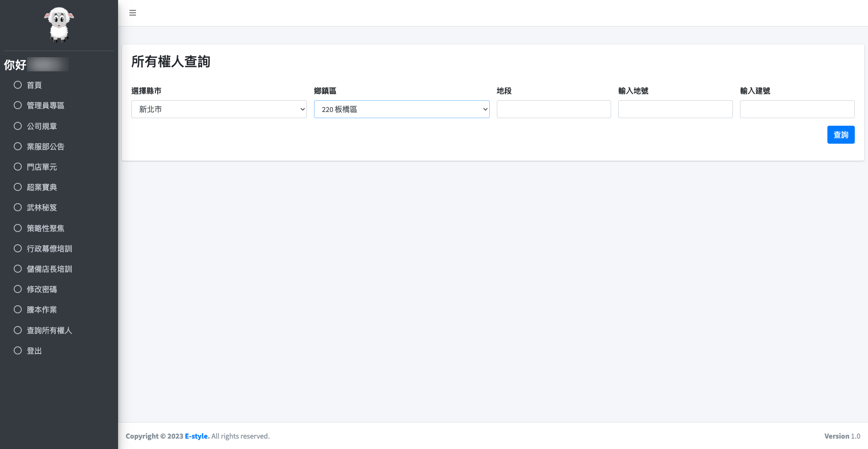Open the 選擇縣市 dropdown showing 新北市
The height and width of the screenshot is (449, 868).
[x=219, y=109]
